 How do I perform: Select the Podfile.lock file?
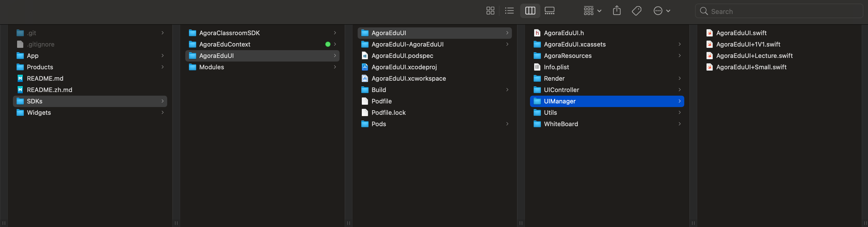(x=435, y=113)
